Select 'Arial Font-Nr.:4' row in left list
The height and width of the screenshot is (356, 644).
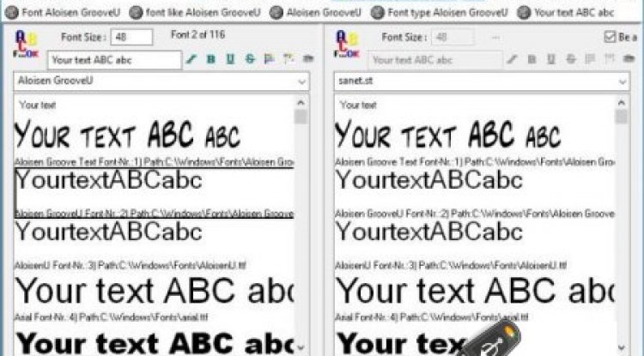click(111, 317)
